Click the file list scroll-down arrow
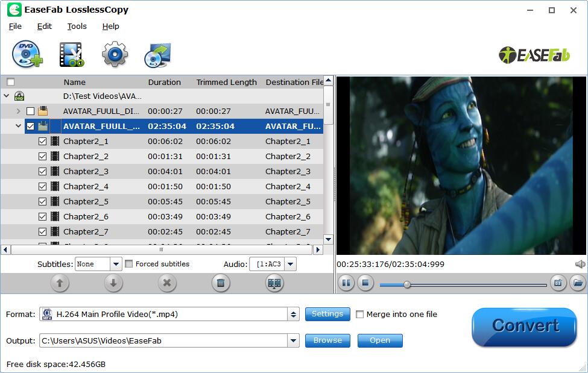 click(x=329, y=239)
